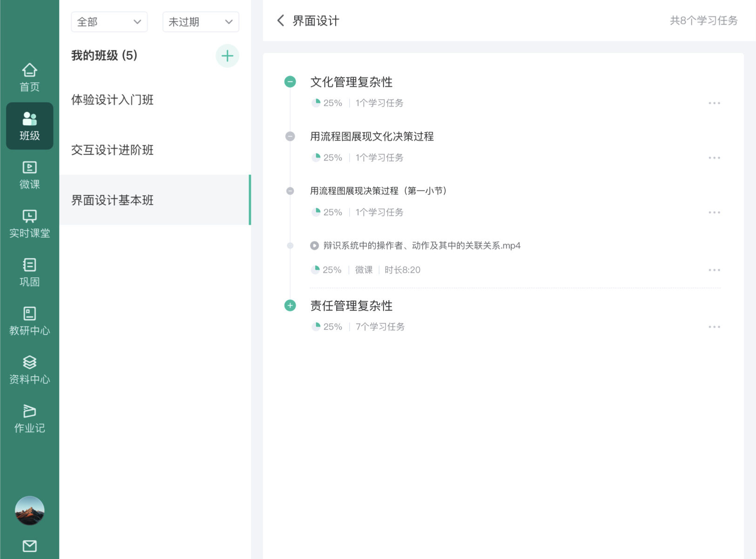The height and width of the screenshot is (559, 756).
Task: Open 巩固 consolidation section
Action: tap(29, 272)
